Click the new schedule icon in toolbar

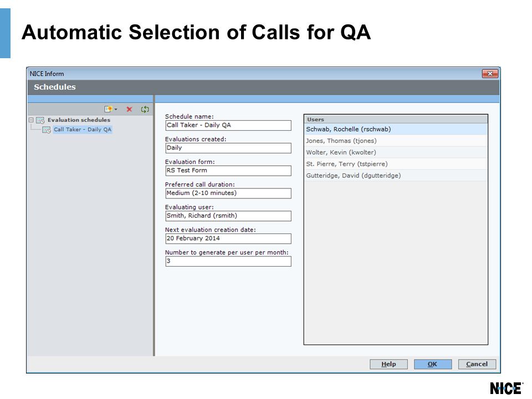point(108,109)
